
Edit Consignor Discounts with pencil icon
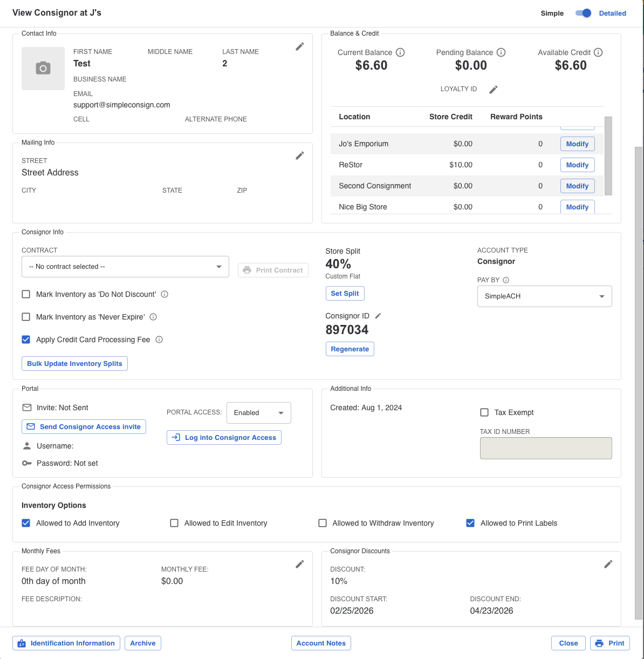tap(608, 564)
